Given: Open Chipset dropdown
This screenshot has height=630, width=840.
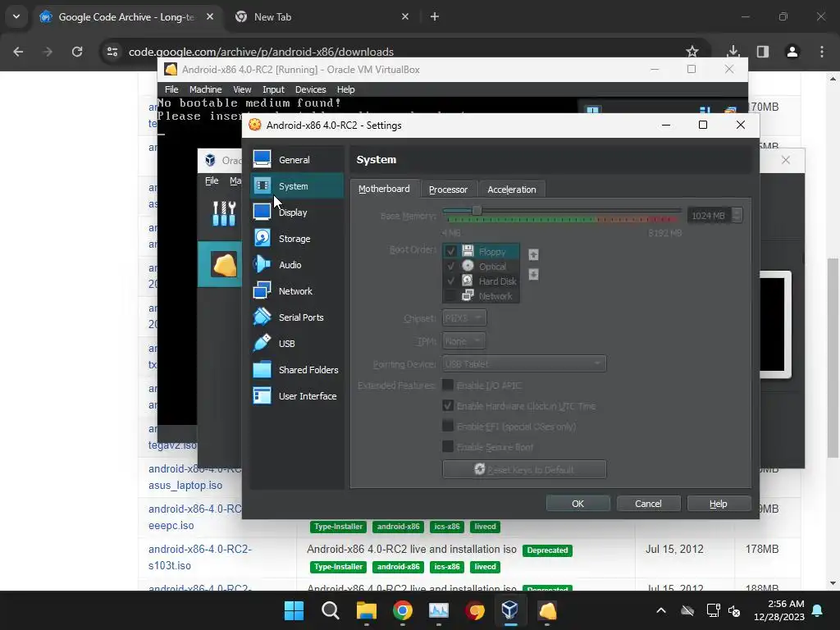Looking at the screenshot, I should tap(464, 317).
